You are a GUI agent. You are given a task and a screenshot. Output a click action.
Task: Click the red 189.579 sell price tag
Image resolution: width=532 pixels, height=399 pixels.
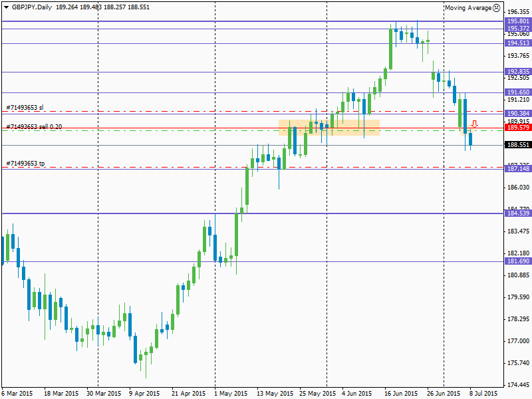pyautogui.click(x=518, y=128)
